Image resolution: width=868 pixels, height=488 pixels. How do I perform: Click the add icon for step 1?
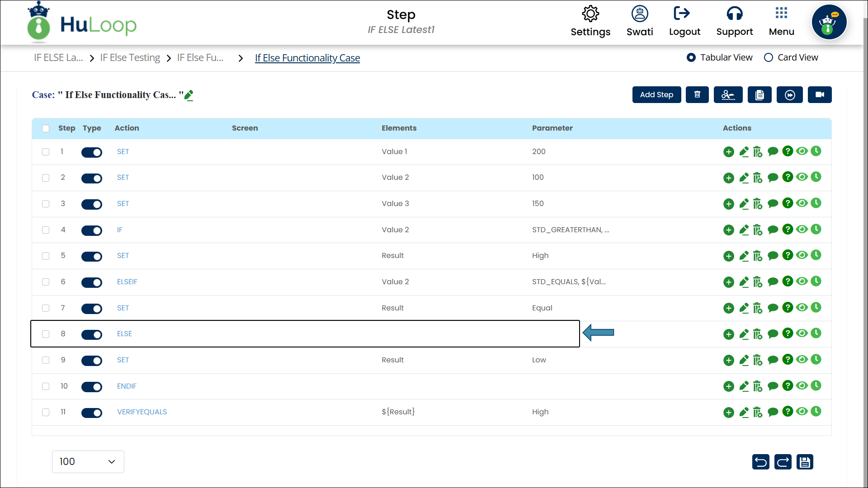pyautogui.click(x=728, y=152)
